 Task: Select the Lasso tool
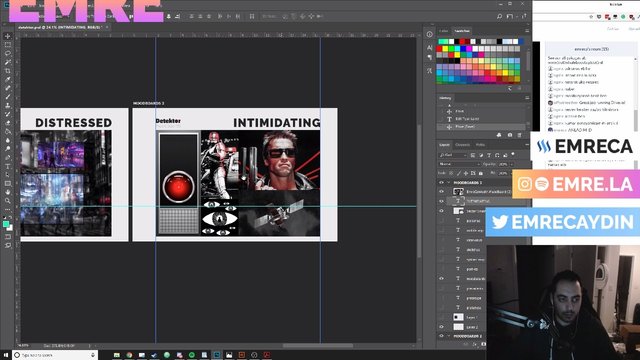(x=8, y=53)
